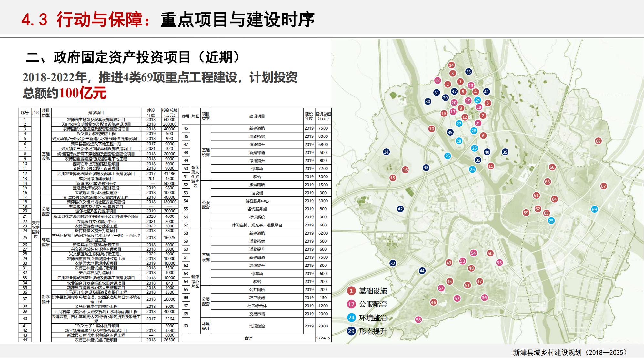Click red legend circle 1 beside 基础设施
Screen dimensions: 644x362
(x=351, y=291)
